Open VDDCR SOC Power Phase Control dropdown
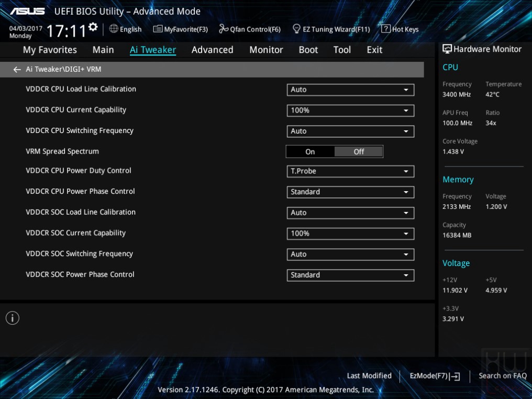Screen dimensions: 532x399 pyautogui.click(x=350, y=275)
